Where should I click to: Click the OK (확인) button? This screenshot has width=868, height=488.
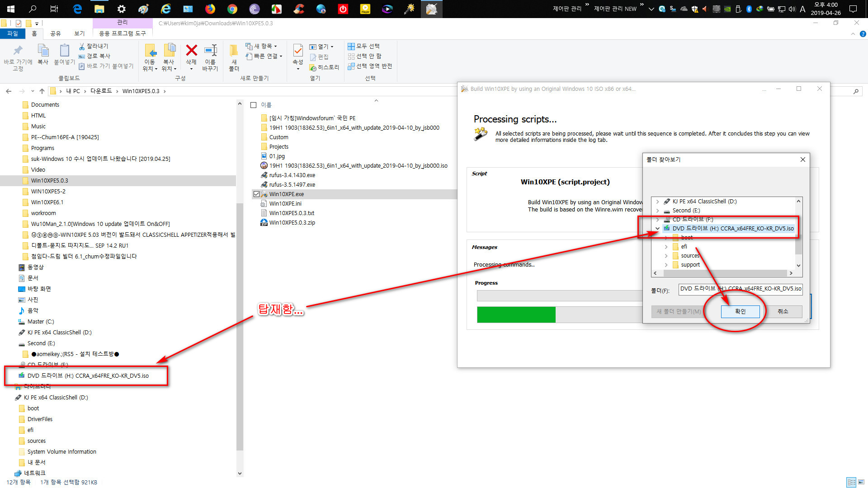click(740, 311)
